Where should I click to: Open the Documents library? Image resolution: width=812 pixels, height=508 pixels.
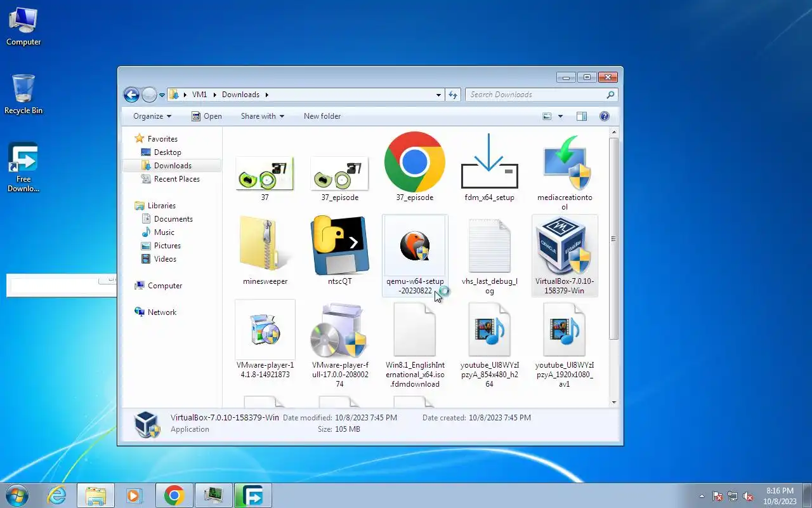tap(173, 219)
